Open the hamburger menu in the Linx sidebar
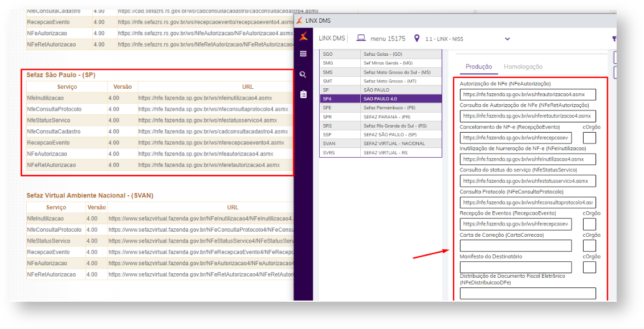Screen dimensions: 644x329 click(x=304, y=54)
